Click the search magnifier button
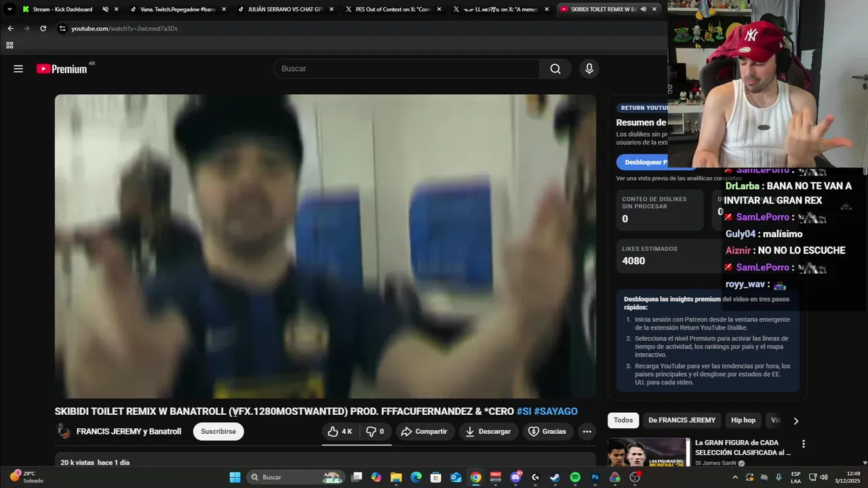 [x=555, y=68]
